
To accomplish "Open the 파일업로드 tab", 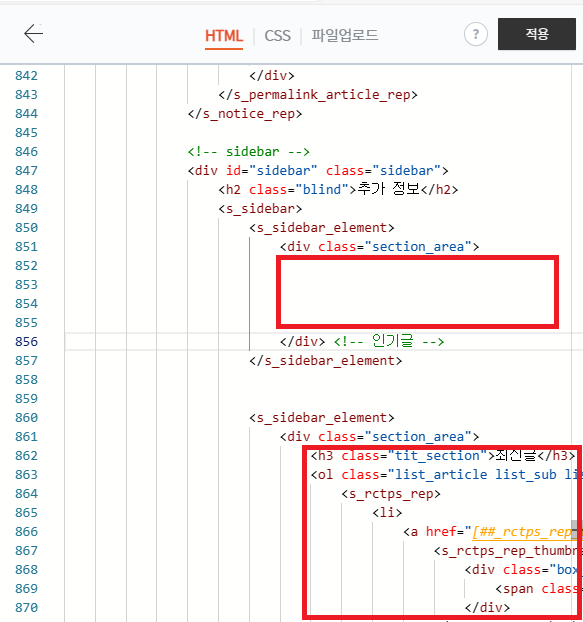I will [345, 35].
